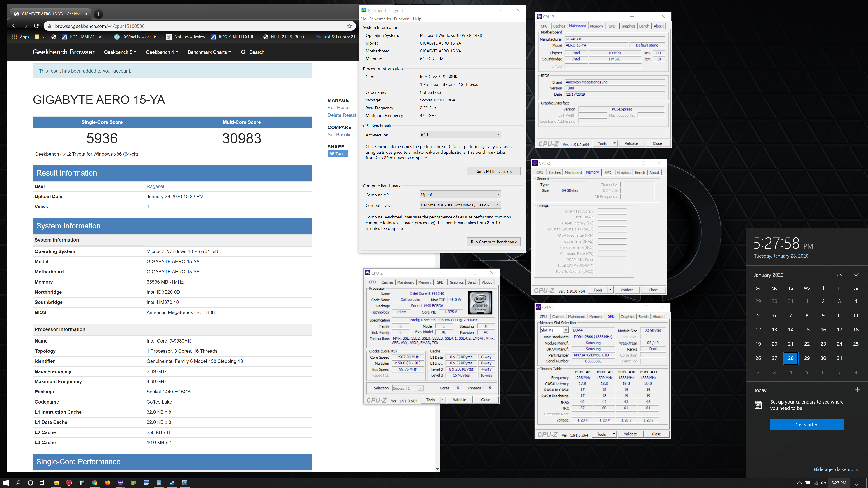Image resolution: width=868 pixels, height=488 pixels.
Task: Collapse agenda via Hide agenda setup
Action: pyautogui.click(x=836, y=469)
